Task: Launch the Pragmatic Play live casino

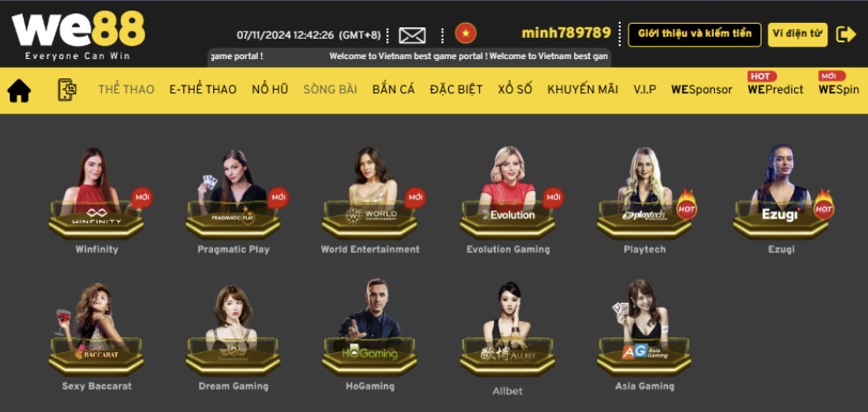Action: [x=233, y=201]
